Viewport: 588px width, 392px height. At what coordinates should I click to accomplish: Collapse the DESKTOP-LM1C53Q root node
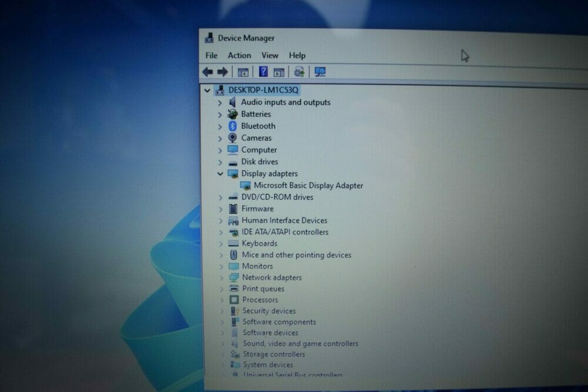(207, 91)
